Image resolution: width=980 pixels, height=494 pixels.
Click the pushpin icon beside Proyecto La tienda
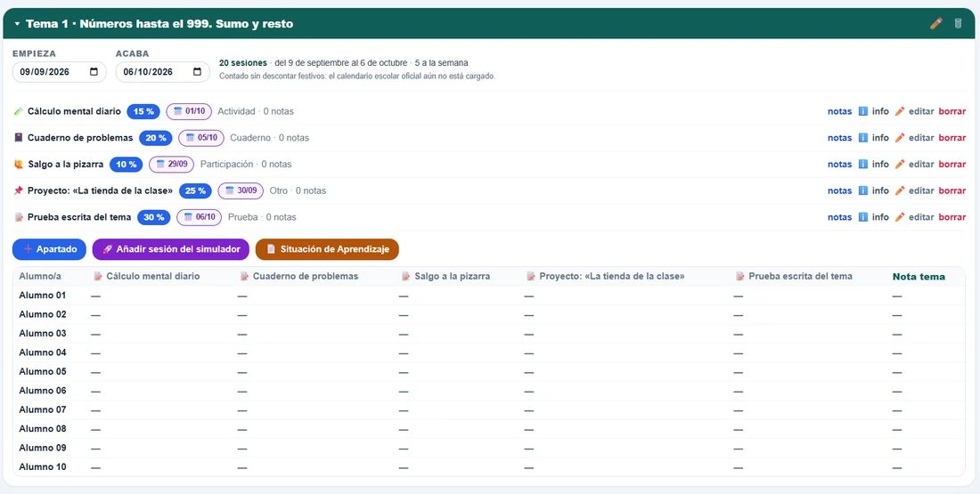18,190
